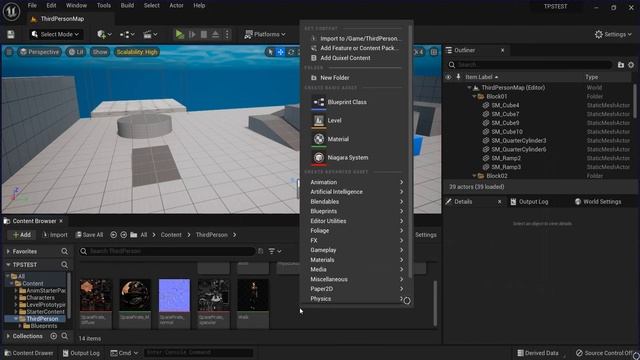Click the Stop play button
Viewport: 640px width, 360px height.
click(204, 35)
